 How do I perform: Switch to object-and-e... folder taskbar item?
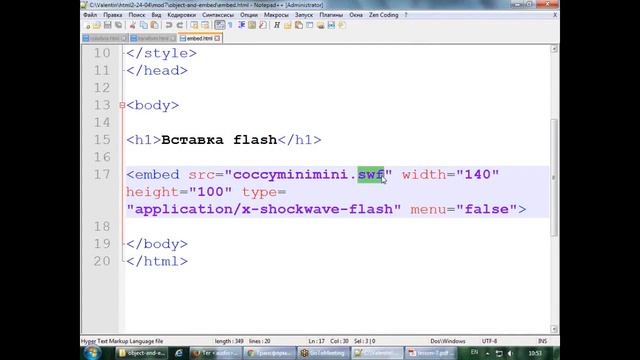coord(142,353)
